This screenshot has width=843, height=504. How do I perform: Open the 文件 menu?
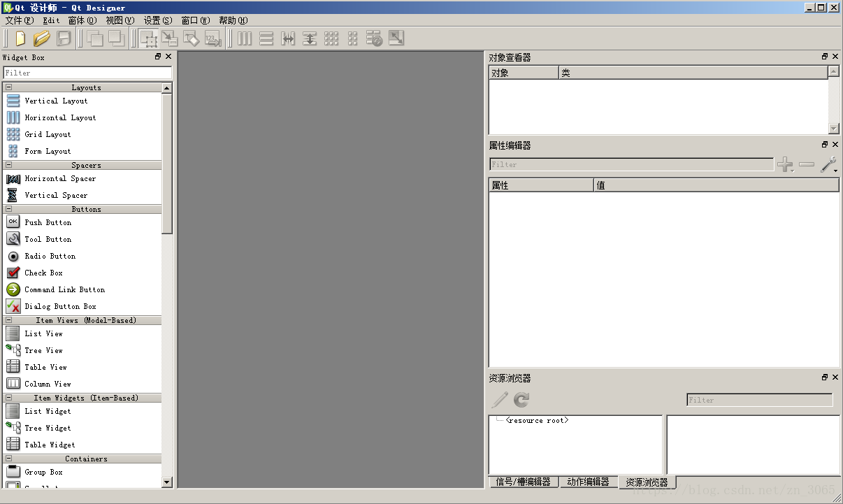(x=19, y=20)
